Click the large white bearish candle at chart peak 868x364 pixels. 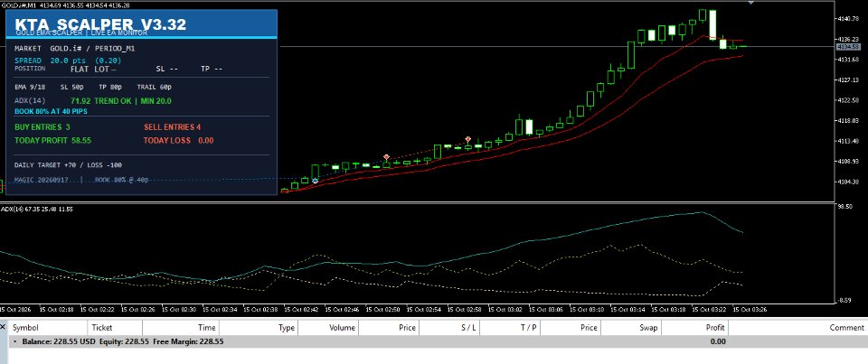(x=712, y=23)
